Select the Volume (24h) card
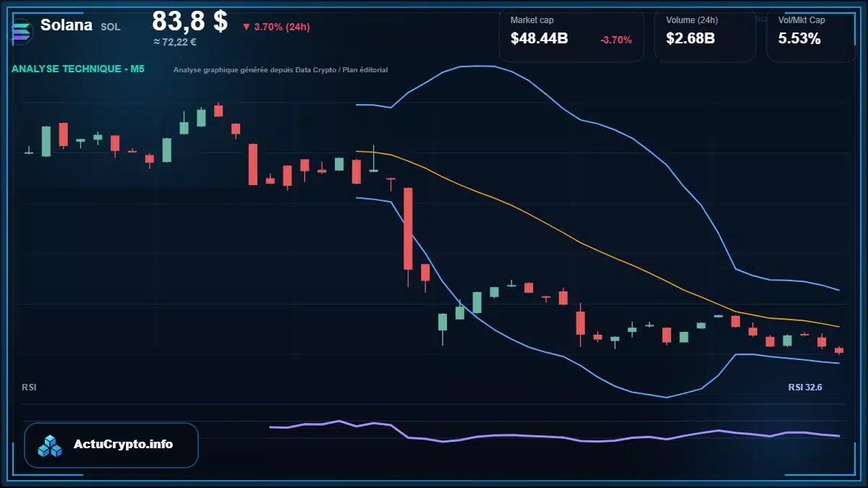Image resolution: width=868 pixels, height=488 pixels. coord(705,34)
